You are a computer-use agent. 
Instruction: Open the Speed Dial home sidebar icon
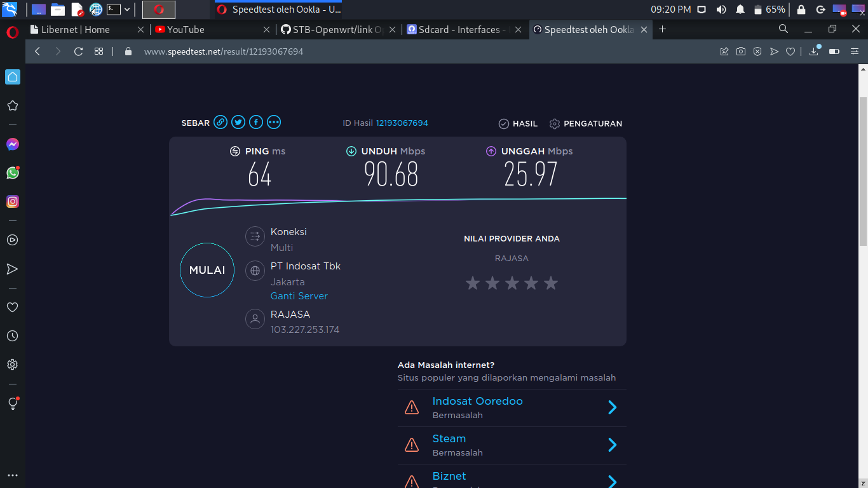point(13,77)
